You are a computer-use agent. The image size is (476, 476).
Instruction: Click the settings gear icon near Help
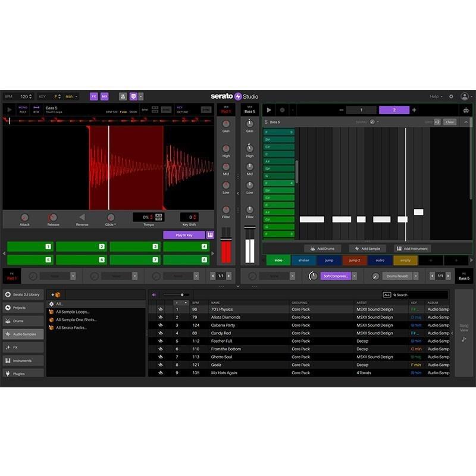coord(451,96)
